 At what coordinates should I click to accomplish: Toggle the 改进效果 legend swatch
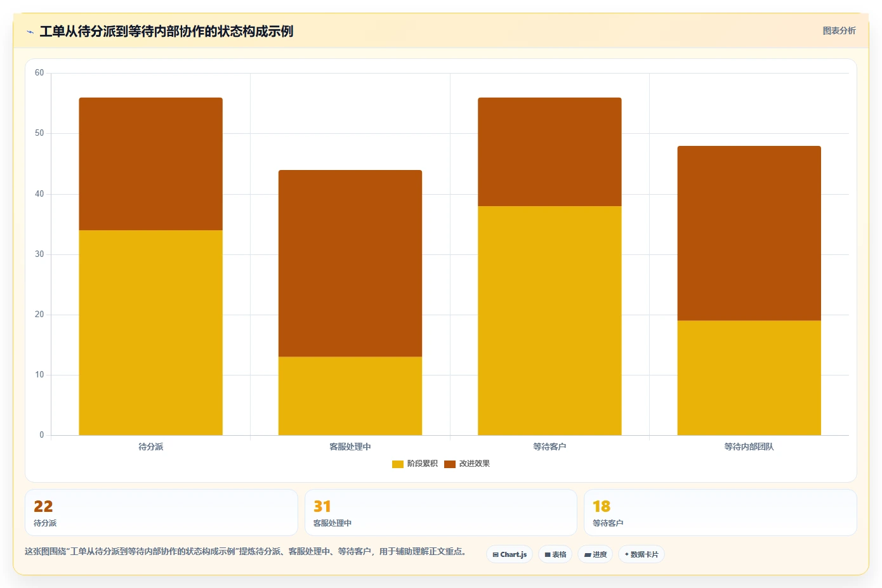point(450,464)
